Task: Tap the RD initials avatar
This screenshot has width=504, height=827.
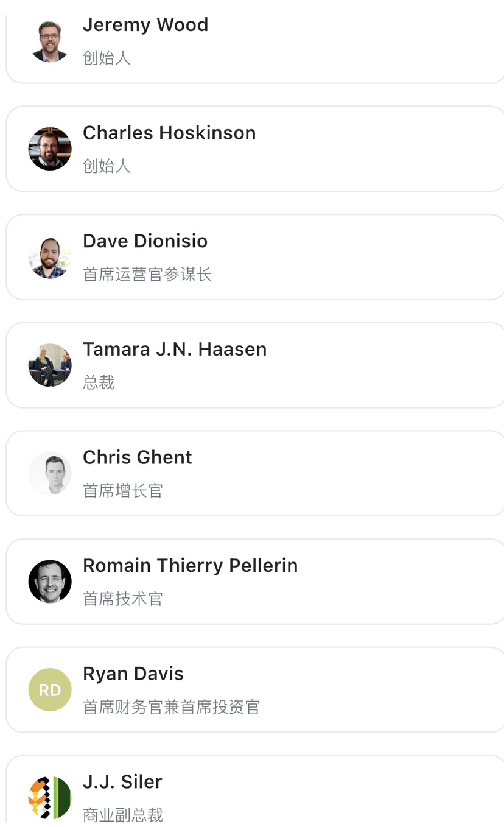Action: click(x=50, y=689)
